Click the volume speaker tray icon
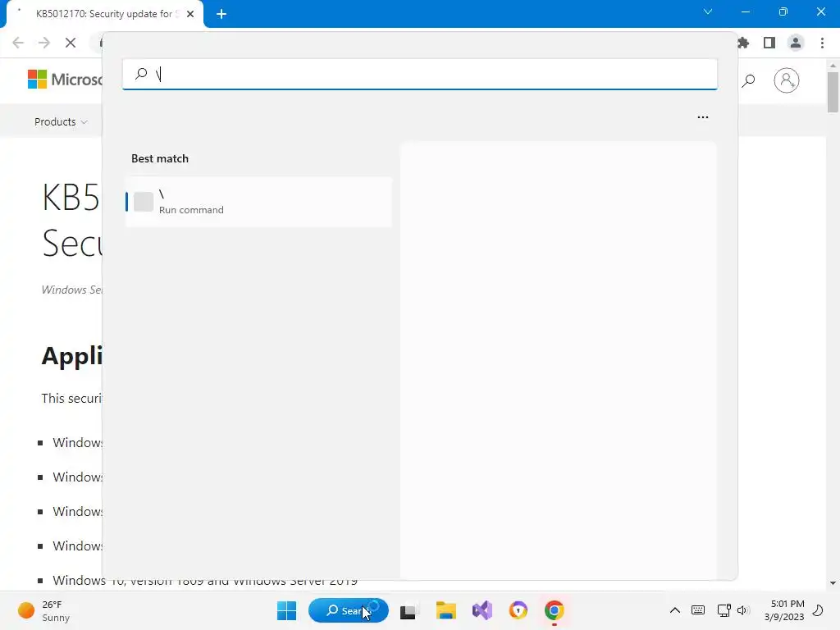Viewport: 840px width, 630px height. tap(742, 610)
